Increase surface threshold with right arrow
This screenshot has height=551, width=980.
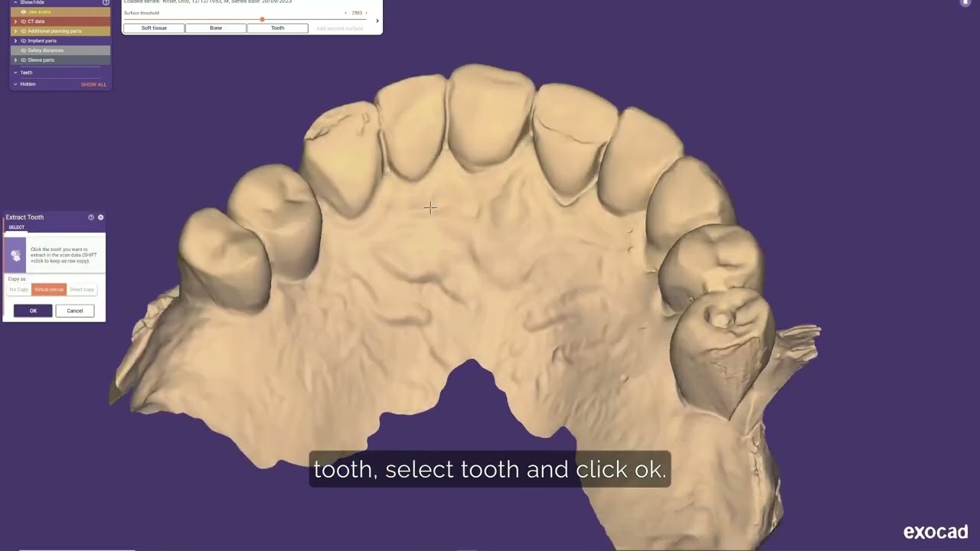tap(366, 13)
